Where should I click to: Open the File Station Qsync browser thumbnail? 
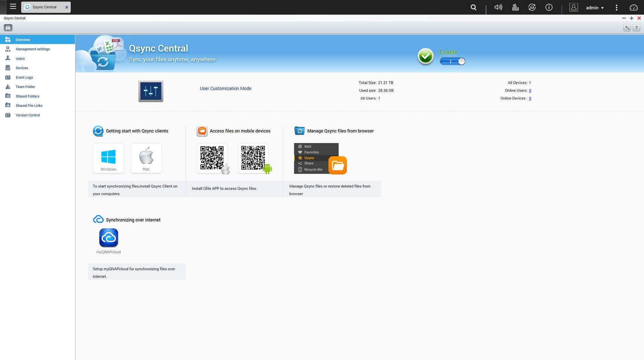tap(320, 159)
